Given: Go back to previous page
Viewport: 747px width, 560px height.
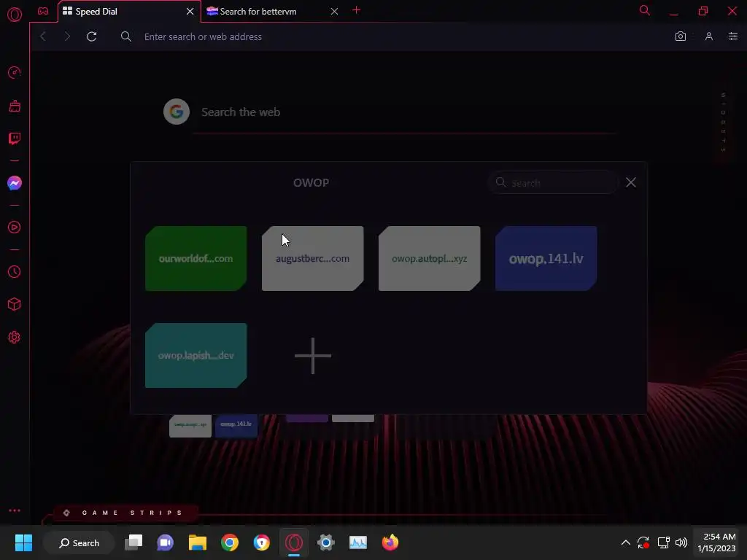Looking at the screenshot, I should (43, 36).
